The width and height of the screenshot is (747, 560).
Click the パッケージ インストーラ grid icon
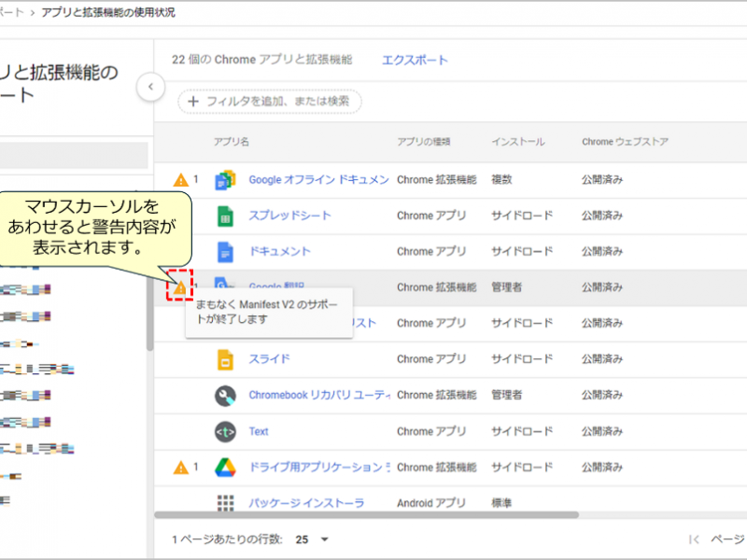click(225, 503)
